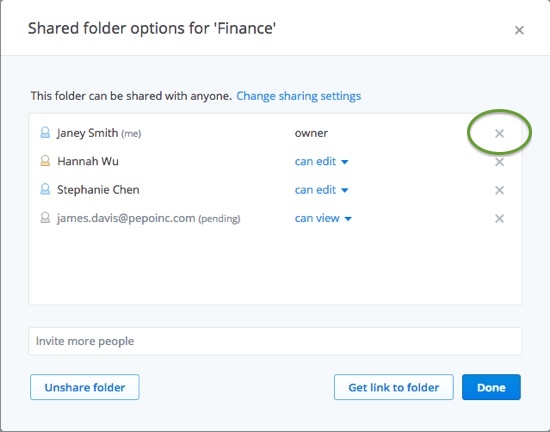Click Janey Smith's user avatar icon
Screen dimensions: 550x432
pyautogui.click(x=45, y=133)
